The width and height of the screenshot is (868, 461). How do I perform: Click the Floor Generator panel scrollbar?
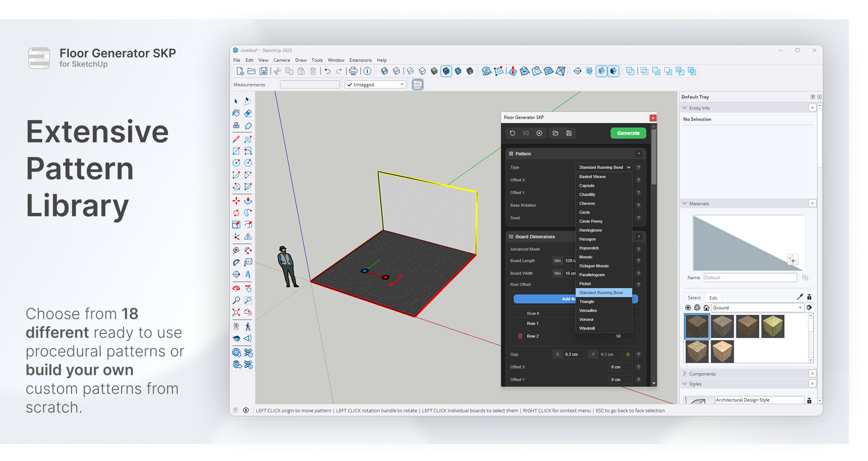coord(654,157)
